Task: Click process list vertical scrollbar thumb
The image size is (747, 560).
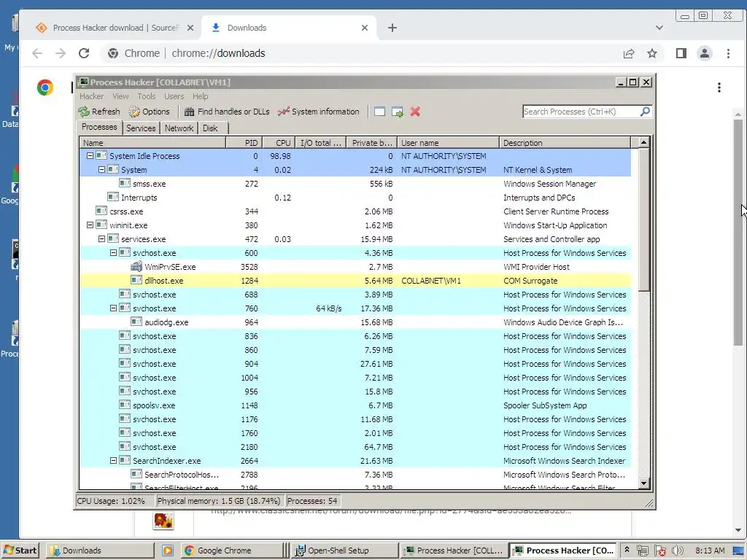Action: (643, 219)
